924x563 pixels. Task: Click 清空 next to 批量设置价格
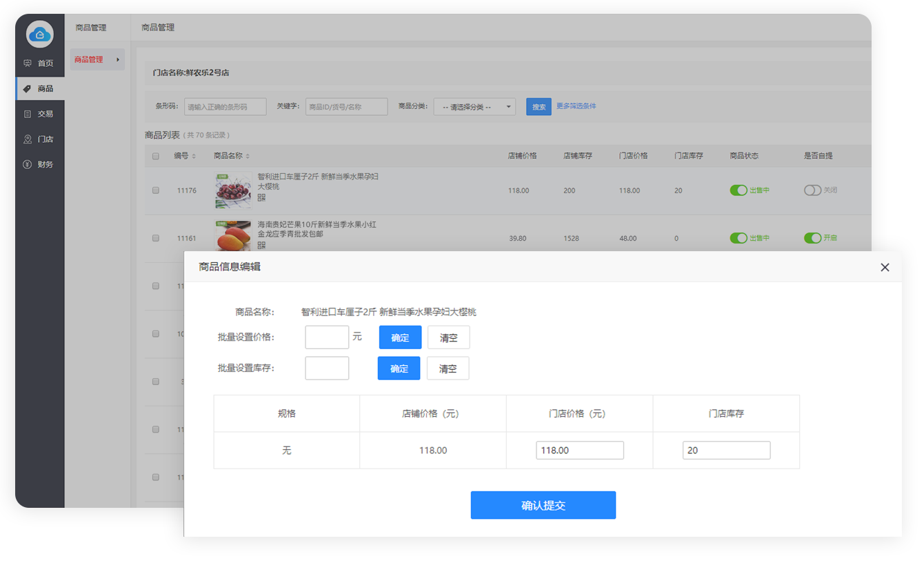(449, 337)
